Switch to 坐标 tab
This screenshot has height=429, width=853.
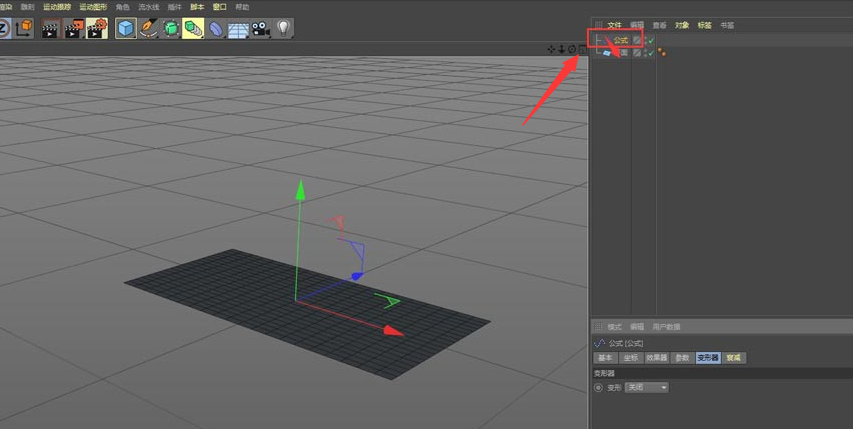pyautogui.click(x=631, y=358)
